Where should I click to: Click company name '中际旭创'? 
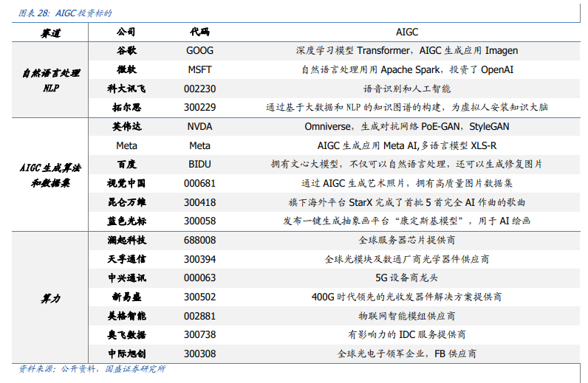(126, 353)
